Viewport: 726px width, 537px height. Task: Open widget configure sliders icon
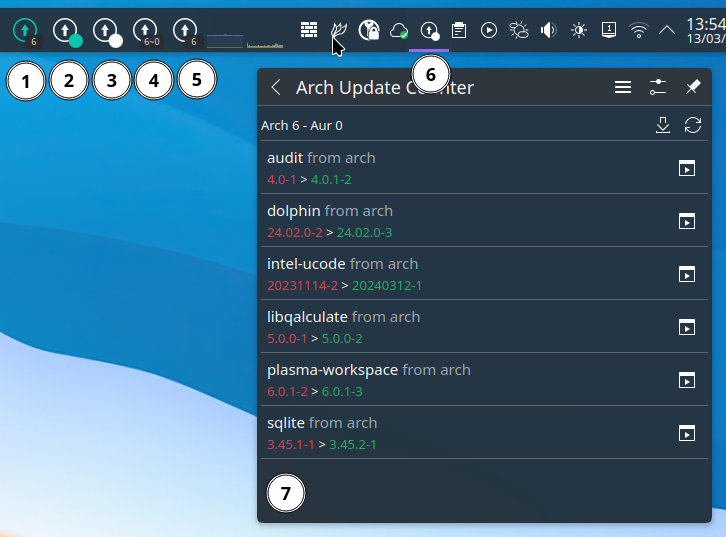pos(657,87)
